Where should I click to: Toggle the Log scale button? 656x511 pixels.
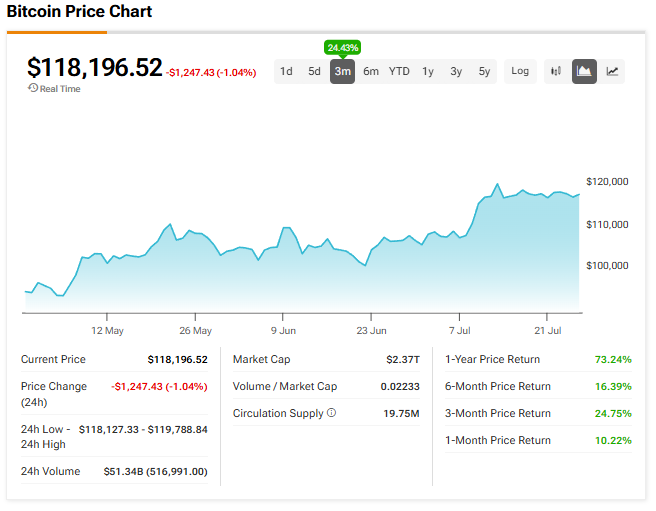coord(520,71)
